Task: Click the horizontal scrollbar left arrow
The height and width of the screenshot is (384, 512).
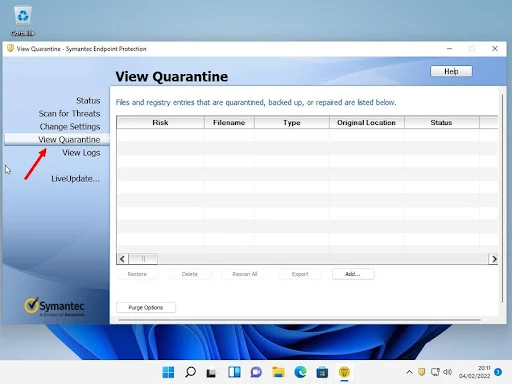Action: click(x=122, y=259)
